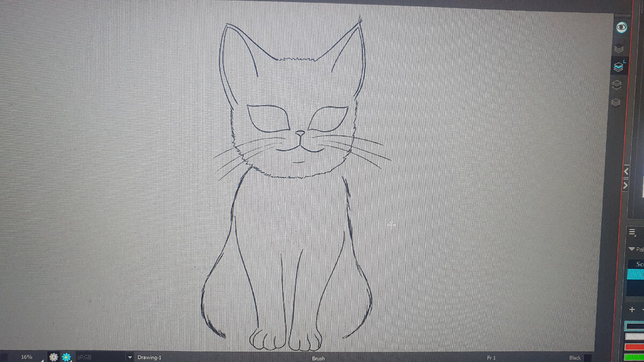Image resolution: width=644 pixels, height=362 pixels.
Task: Pick the white colour swatch in palette
Action: (634, 336)
